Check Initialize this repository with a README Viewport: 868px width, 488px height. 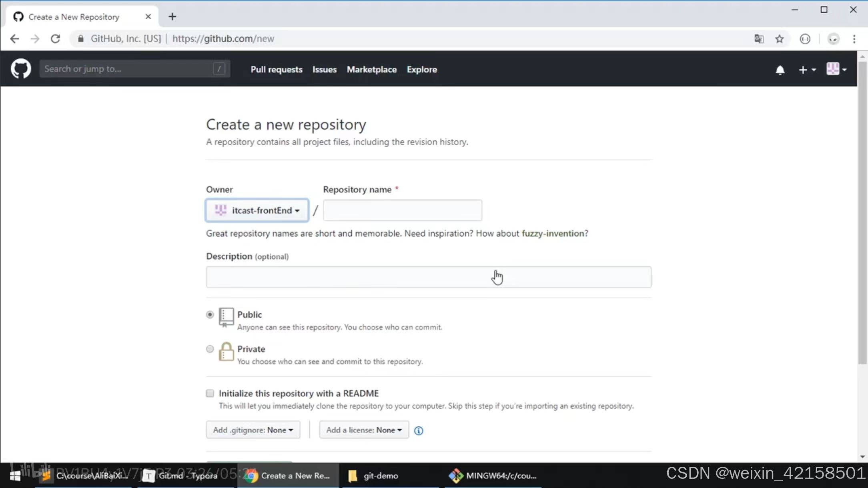210,394
